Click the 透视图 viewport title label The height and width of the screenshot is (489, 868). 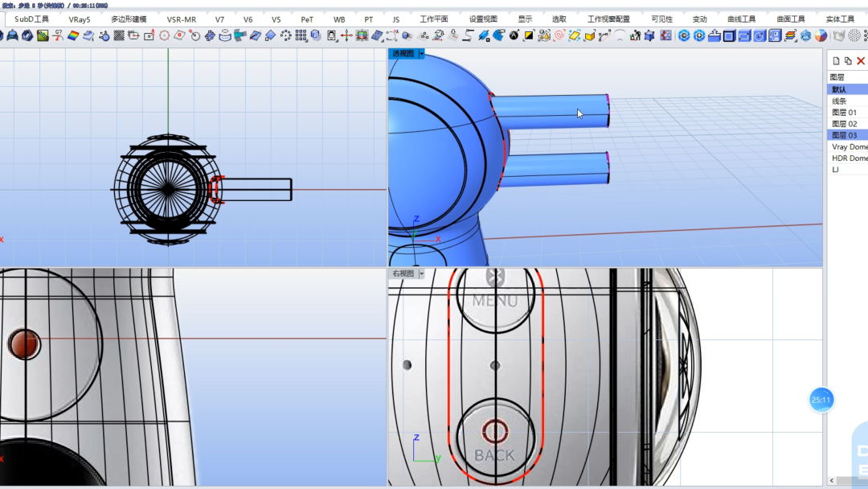pyautogui.click(x=403, y=54)
